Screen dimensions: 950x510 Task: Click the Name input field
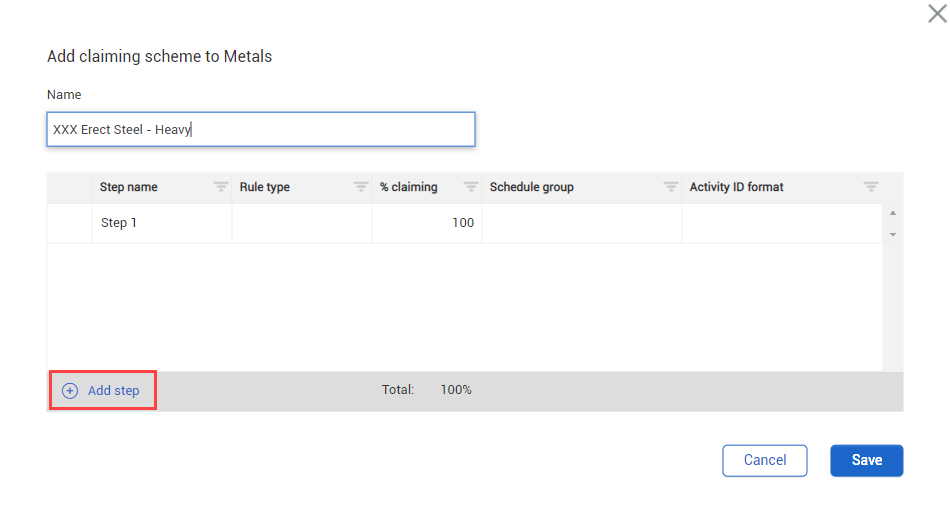[x=261, y=129]
